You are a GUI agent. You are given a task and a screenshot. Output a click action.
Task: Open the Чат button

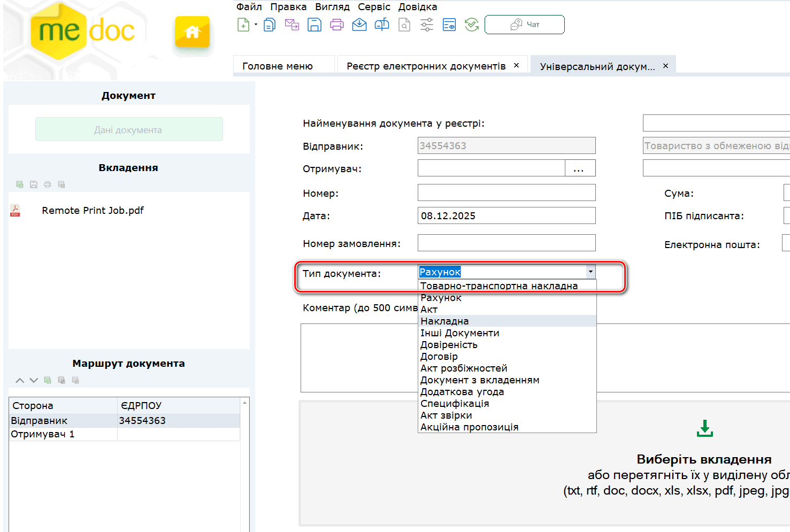[x=524, y=25]
